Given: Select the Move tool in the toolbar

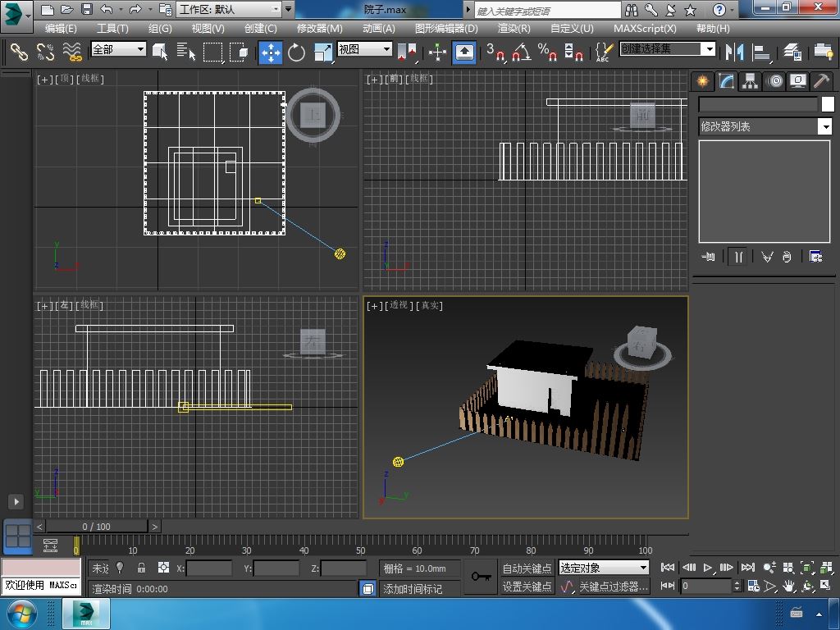Looking at the screenshot, I should click(270, 52).
